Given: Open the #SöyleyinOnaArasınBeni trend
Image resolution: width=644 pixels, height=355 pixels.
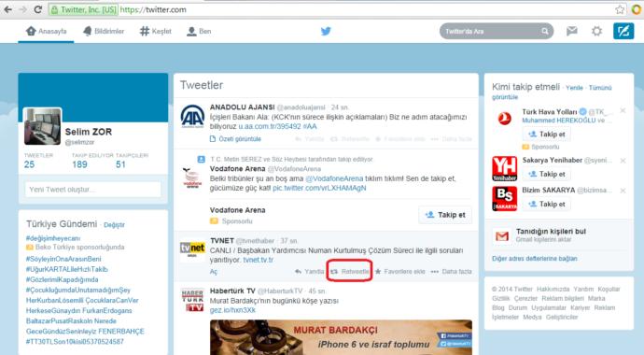Looking at the screenshot, I should 63,259.
